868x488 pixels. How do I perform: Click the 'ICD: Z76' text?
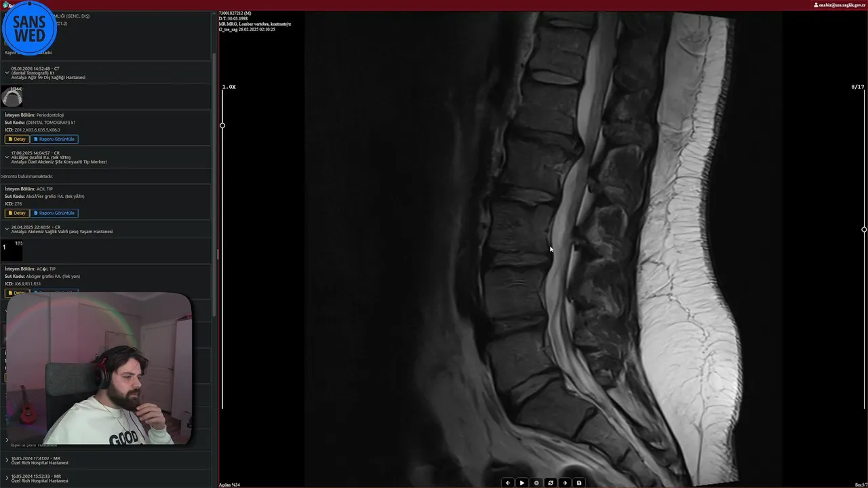pyautogui.click(x=14, y=203)
